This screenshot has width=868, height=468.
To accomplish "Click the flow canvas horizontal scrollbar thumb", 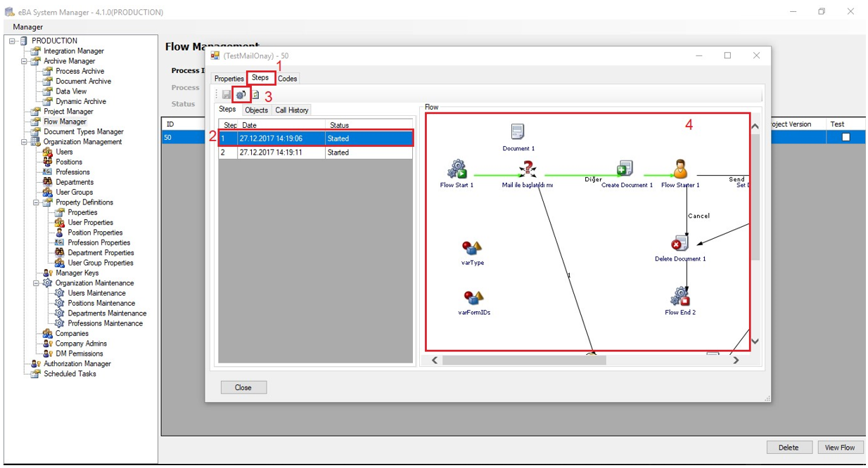I will tap(524, 360).
